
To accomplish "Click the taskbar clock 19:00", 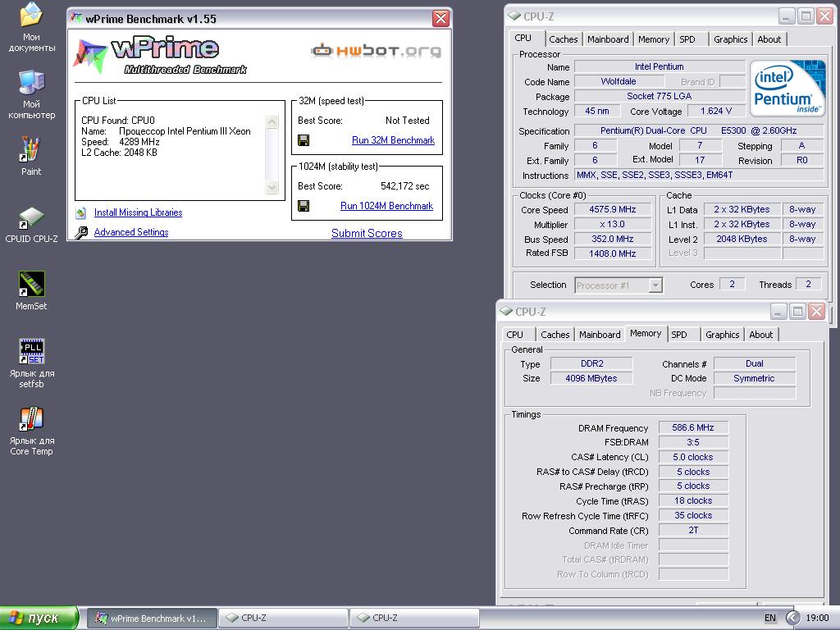I will tap(818, 618).
